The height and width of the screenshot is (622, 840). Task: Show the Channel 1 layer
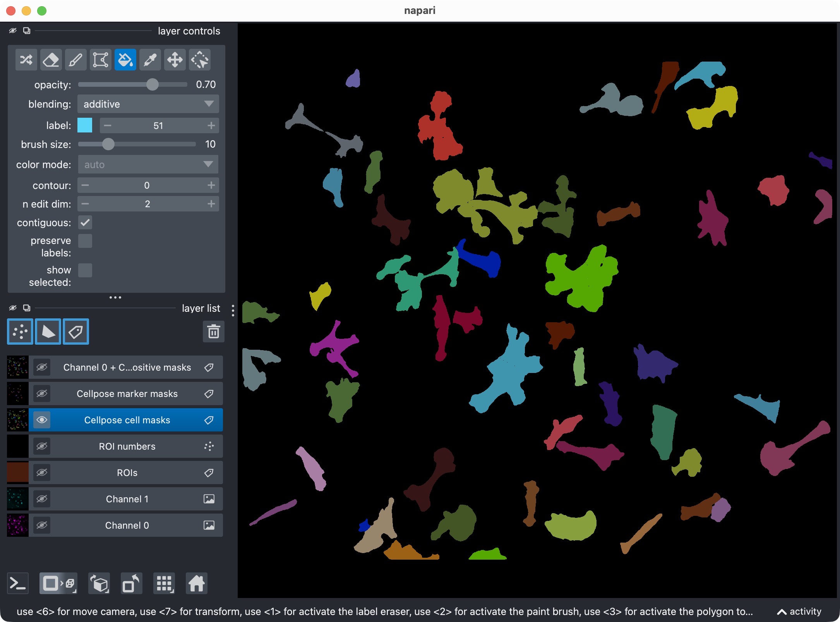[42, 499]
